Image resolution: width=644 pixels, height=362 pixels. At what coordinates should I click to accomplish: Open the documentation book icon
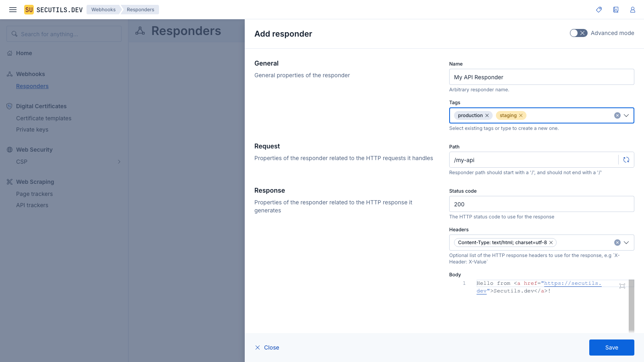tap(616, 10)
